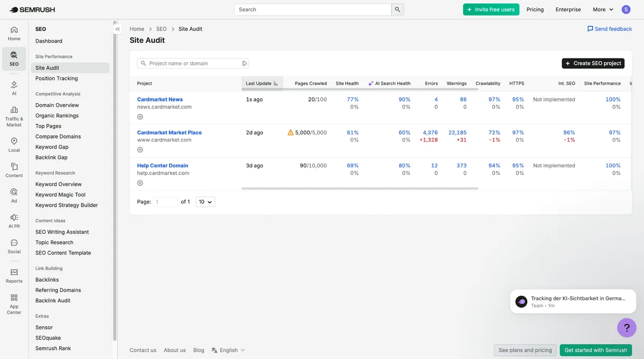Viewport: 644px width, 359px height.
Task: Open settings gear for Help Center Domain
Action: (x=140, y=183)
